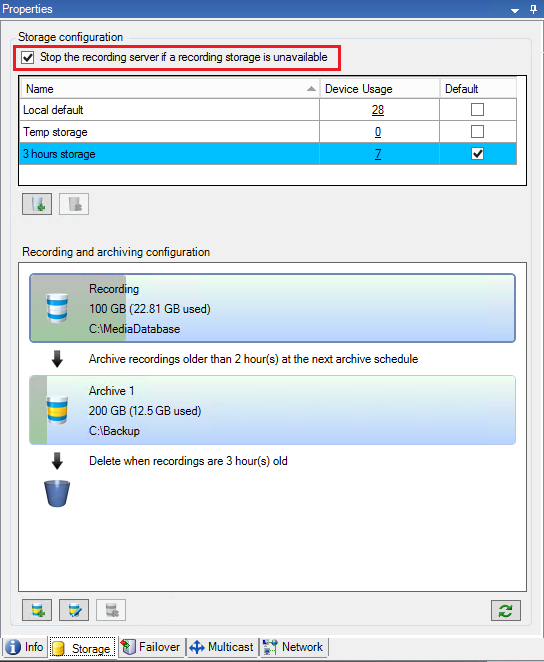Toggle Stop the recording server checkbox
Image resolution: width=544 pixels, height=662 pixels.
pos(28,57)
